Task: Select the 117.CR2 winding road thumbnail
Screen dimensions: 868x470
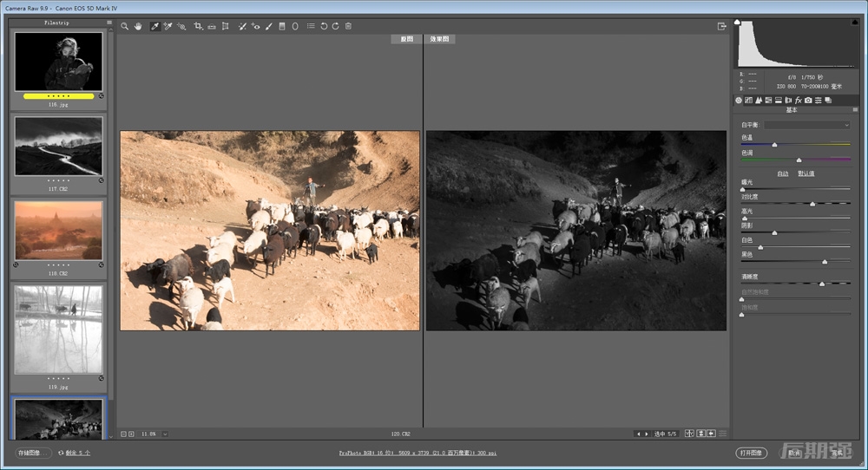Action: [x=59, y=146]
